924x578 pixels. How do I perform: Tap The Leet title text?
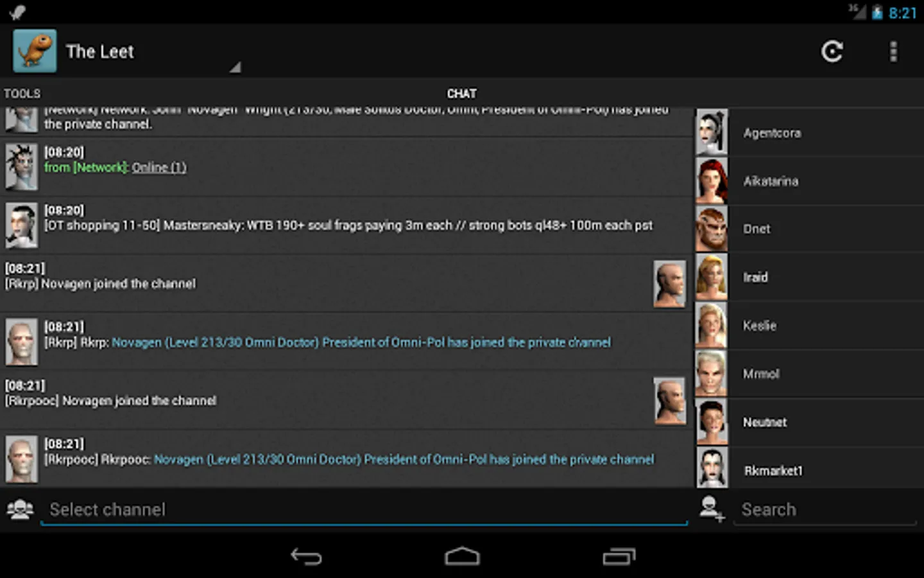coord(100,51)
